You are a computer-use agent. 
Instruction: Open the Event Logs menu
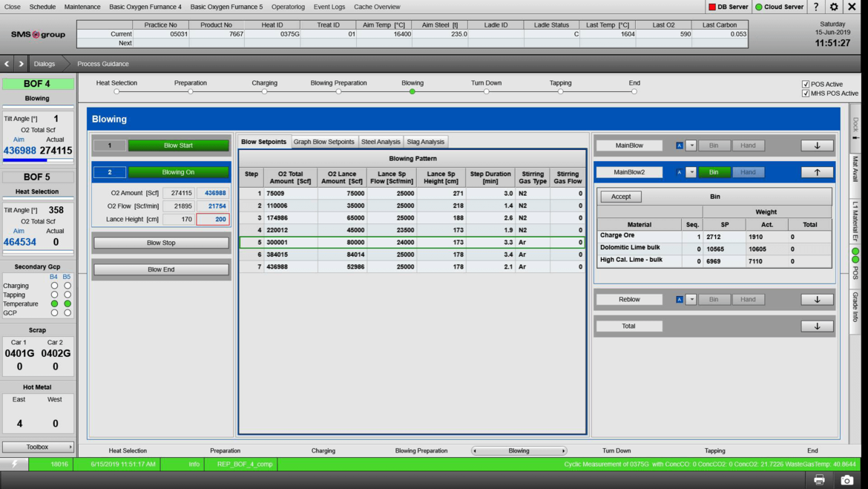[x=329, y=7]
